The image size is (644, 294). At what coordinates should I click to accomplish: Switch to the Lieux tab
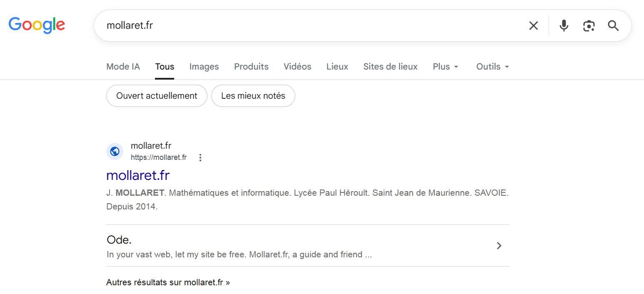pyautogui.click(x=337, y=67)
